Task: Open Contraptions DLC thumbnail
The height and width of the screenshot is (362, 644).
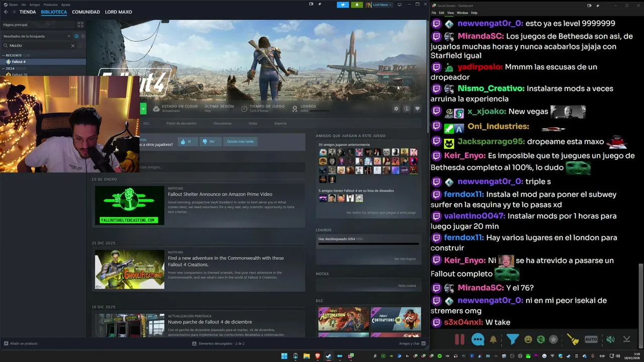Action: pyautogui.click(x=396, y=319)
